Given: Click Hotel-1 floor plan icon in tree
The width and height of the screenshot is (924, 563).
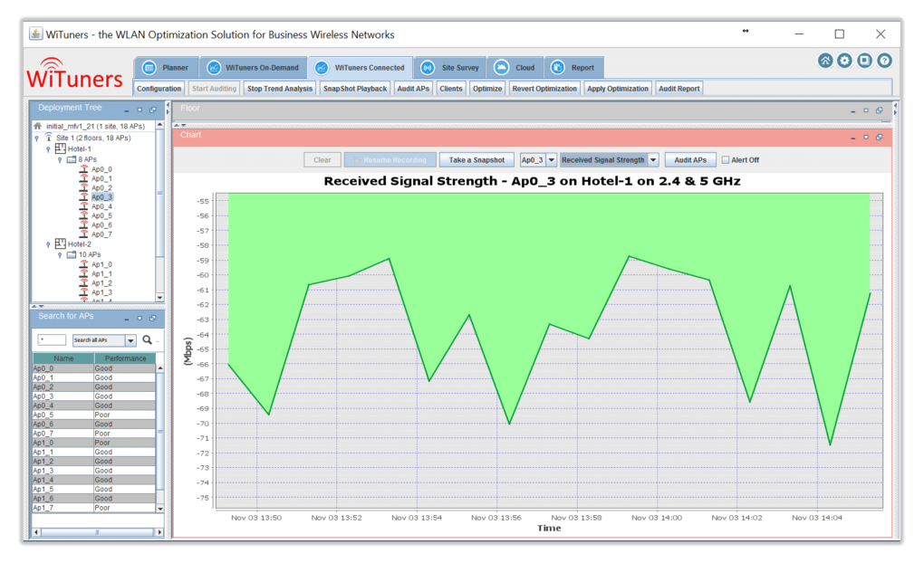Looking at the screenshot, I should pos(60,148).
